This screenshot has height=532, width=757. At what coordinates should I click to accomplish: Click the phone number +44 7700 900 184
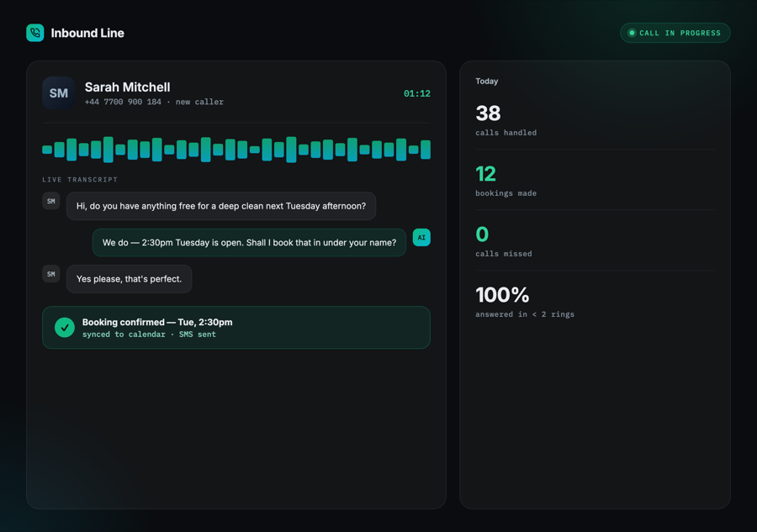(x=123, y=102)
